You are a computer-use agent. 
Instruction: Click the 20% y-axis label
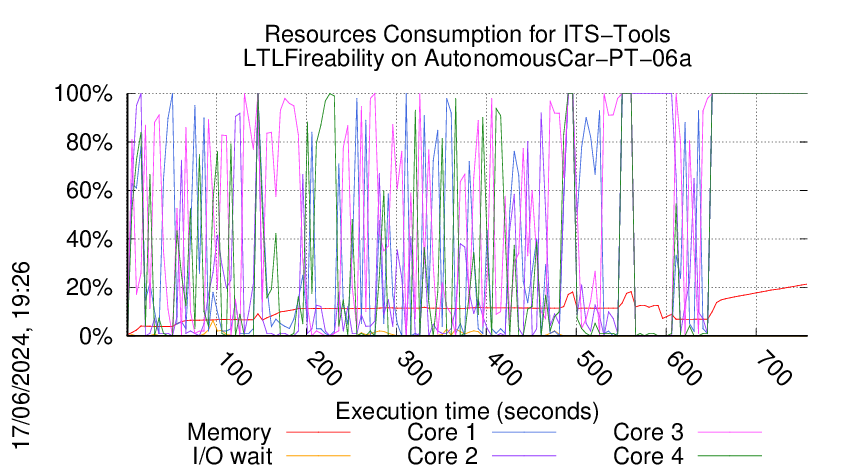(x=89, y=288)
